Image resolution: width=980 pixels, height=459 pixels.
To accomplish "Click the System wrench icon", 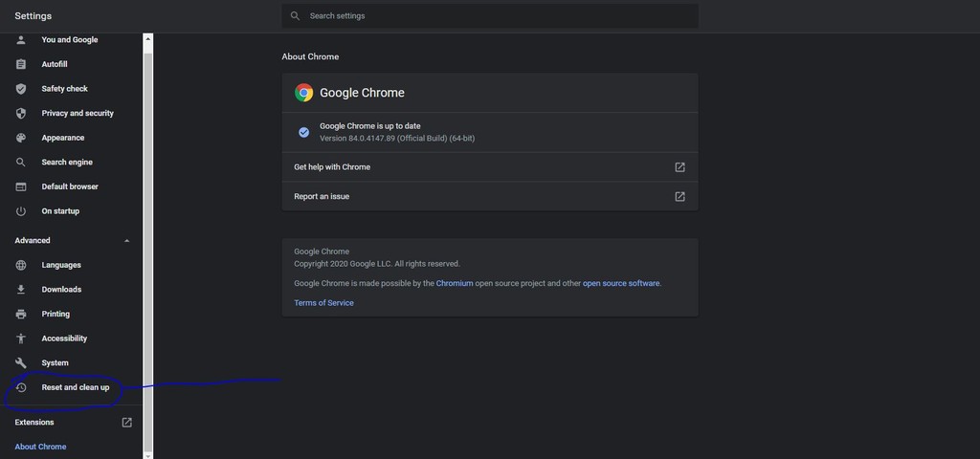I will click(21, 362).
